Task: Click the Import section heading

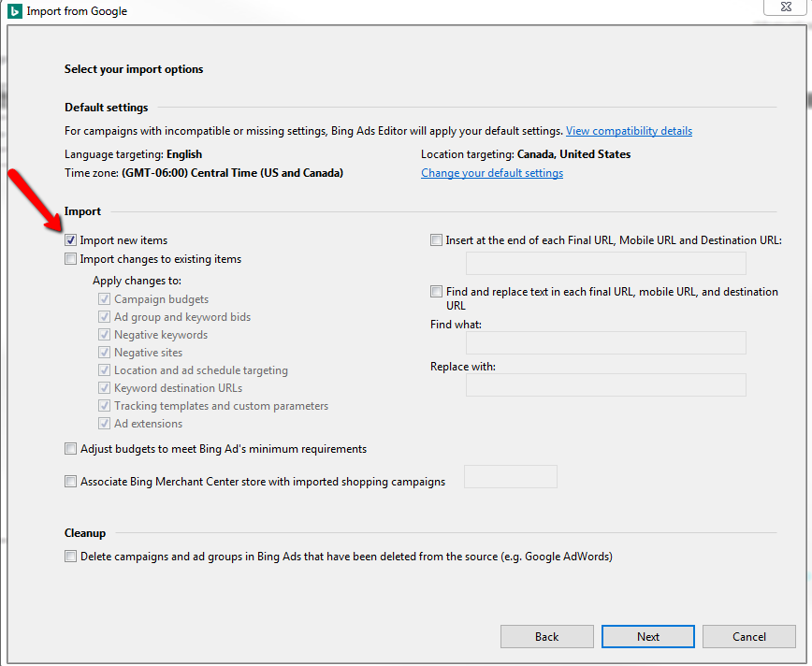Action: coord(82,211)
